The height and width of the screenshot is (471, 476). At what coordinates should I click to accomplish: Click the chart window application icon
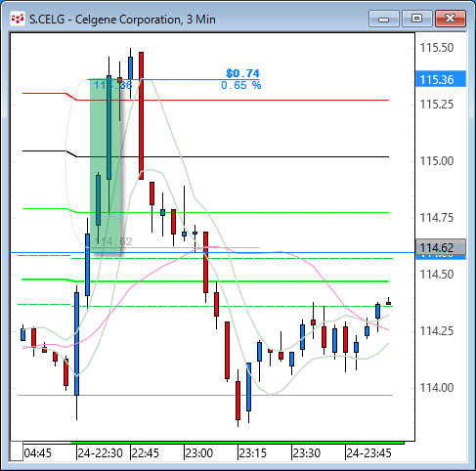[x=18, y=20]
